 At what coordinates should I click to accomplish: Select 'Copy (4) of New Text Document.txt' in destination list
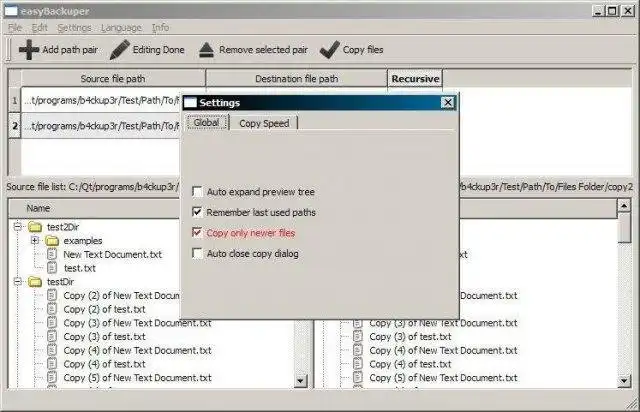tap(443, 350)
